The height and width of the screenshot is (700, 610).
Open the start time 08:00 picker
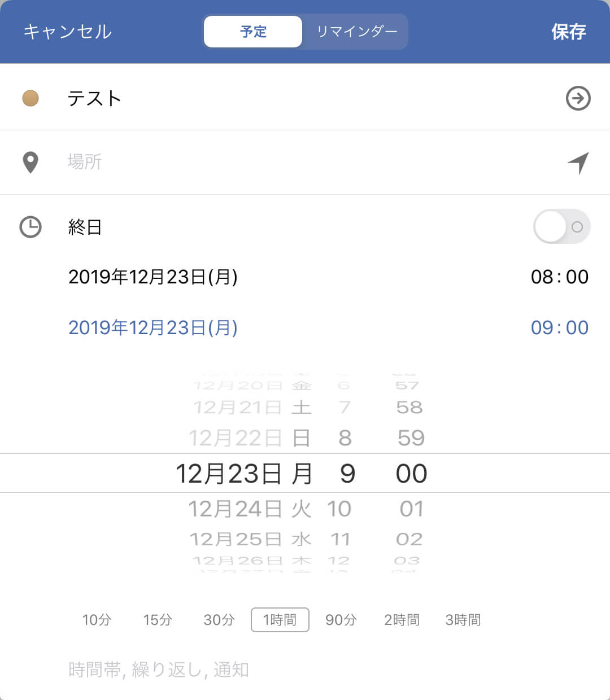tap(559, 277)
